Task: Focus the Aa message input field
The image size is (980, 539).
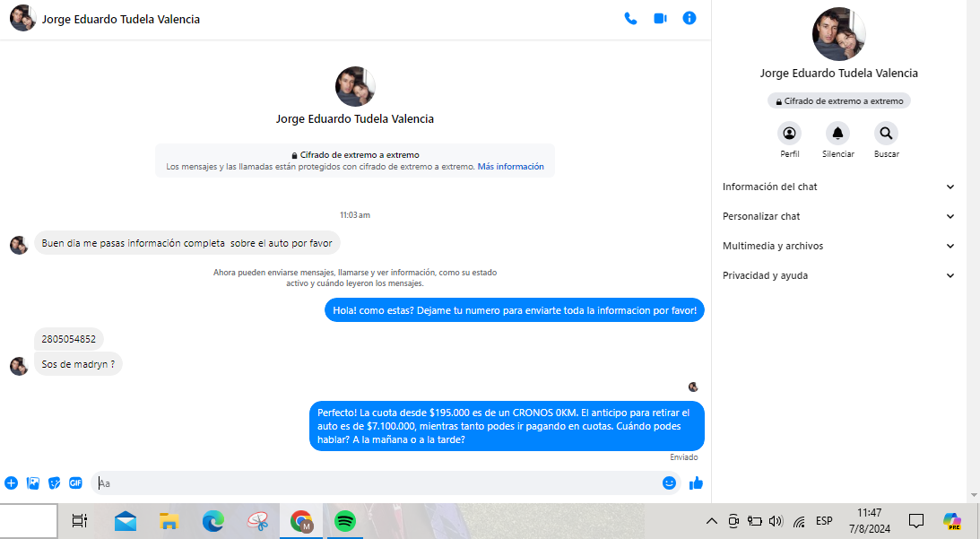Action: 377,482
